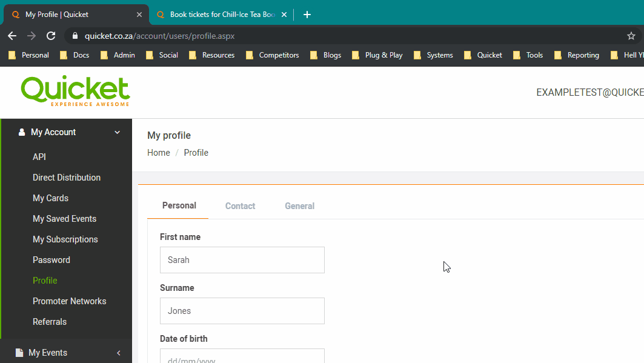The width and height of the screenshot is (644, 363).
Task: Open My Subscriptions
Action: tap(65, 239)
